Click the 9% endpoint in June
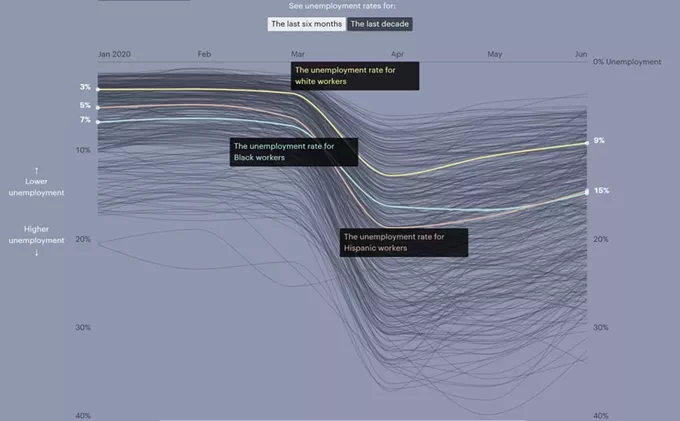Viewport: 680px width, 421px height. [587, 142]
